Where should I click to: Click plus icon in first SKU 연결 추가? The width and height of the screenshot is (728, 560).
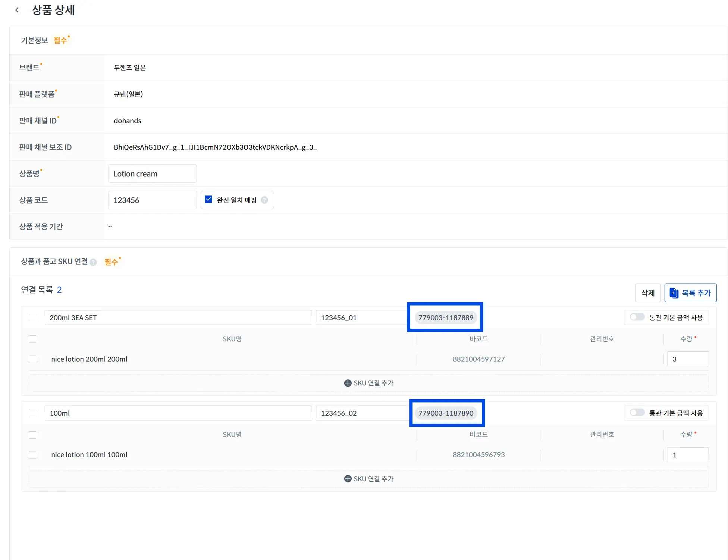click(x=348, y=383)
